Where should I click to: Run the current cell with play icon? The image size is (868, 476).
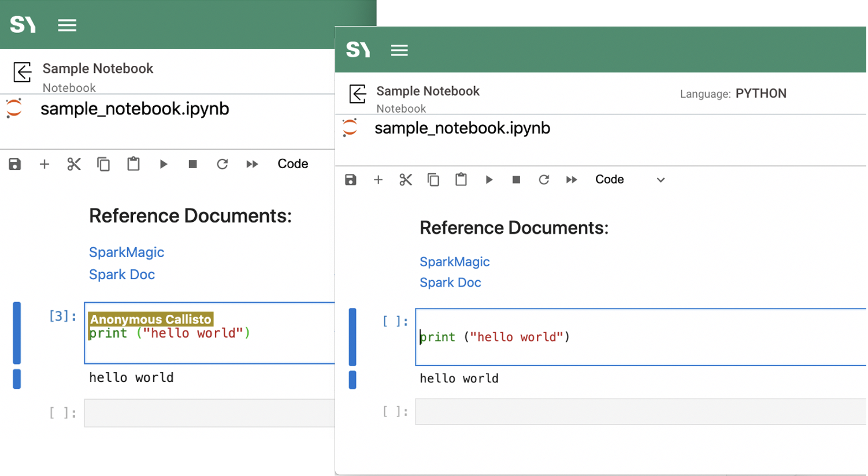click(489, 180)
